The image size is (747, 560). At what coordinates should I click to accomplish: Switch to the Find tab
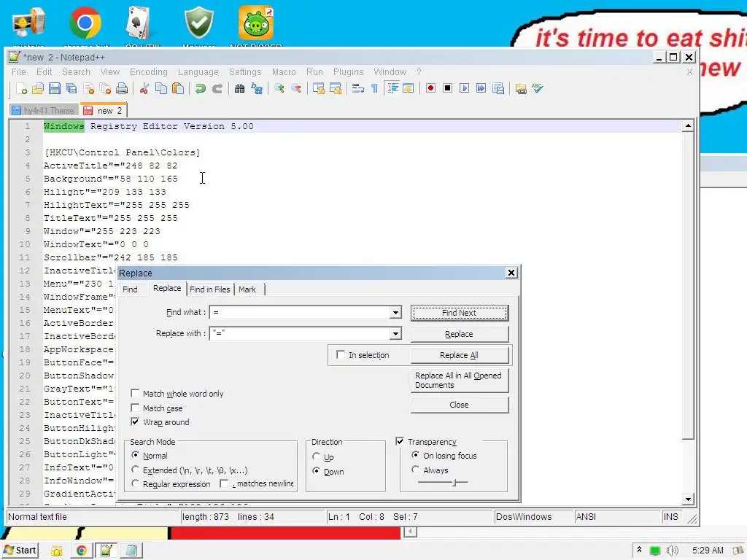click(x=130, y=289)
